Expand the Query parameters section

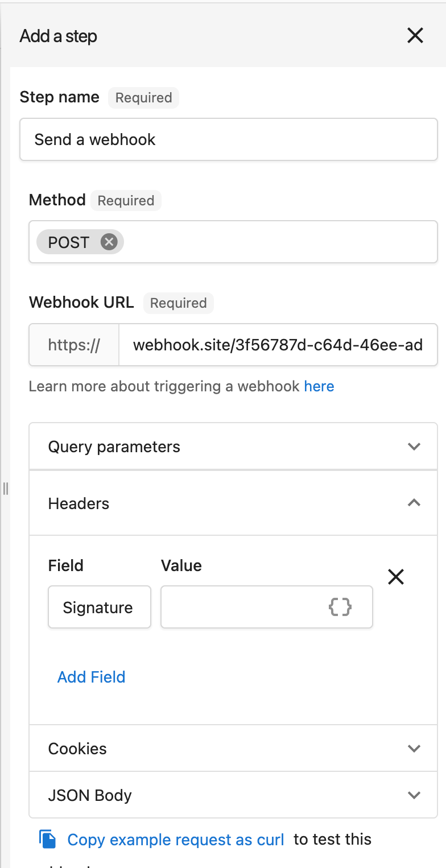tap(233, 447)
